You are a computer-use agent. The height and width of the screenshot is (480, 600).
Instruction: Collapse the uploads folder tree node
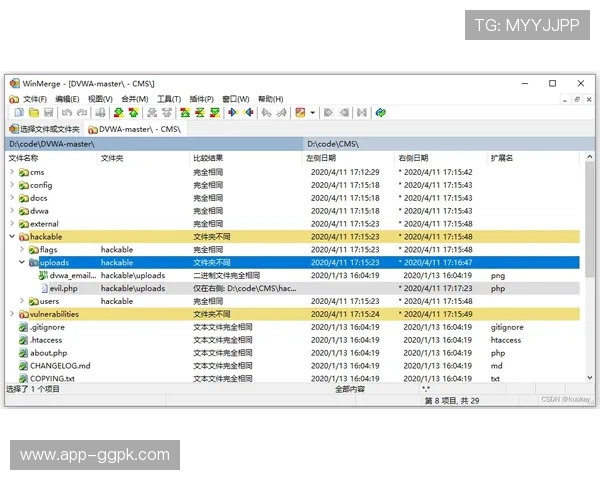pyautogui.click(x=22, y=263)
